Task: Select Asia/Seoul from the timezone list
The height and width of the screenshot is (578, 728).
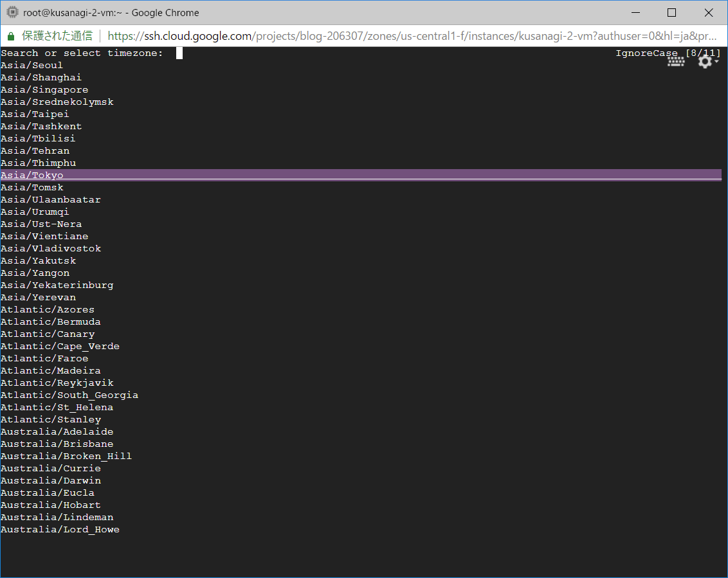Action: pyautogui.click(x=32, y=65)
